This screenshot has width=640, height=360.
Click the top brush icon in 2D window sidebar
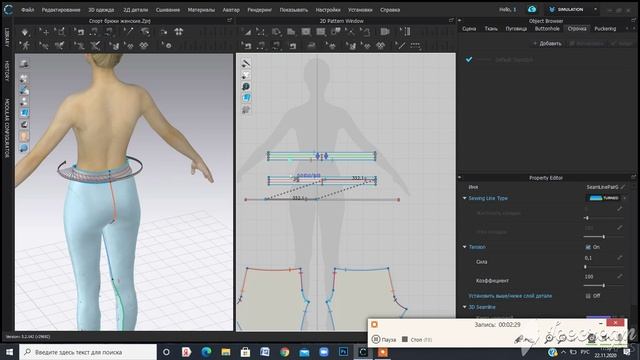click(x=246, y=63)
